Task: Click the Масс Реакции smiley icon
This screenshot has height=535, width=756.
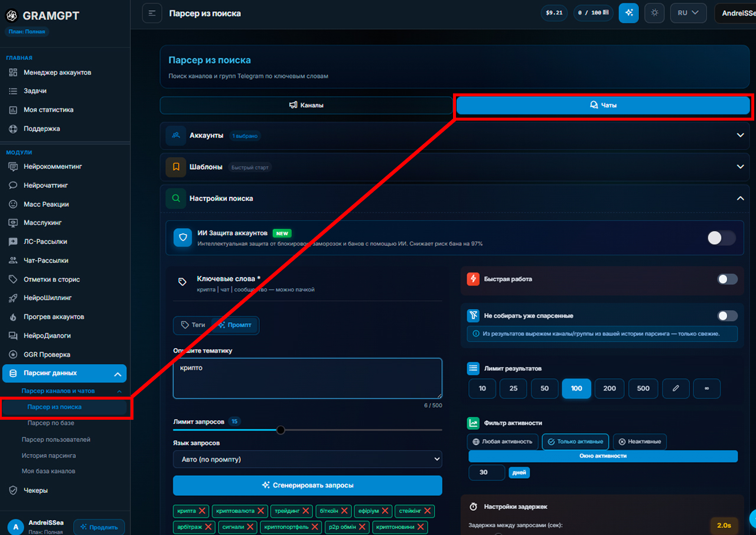Action: 13,205
